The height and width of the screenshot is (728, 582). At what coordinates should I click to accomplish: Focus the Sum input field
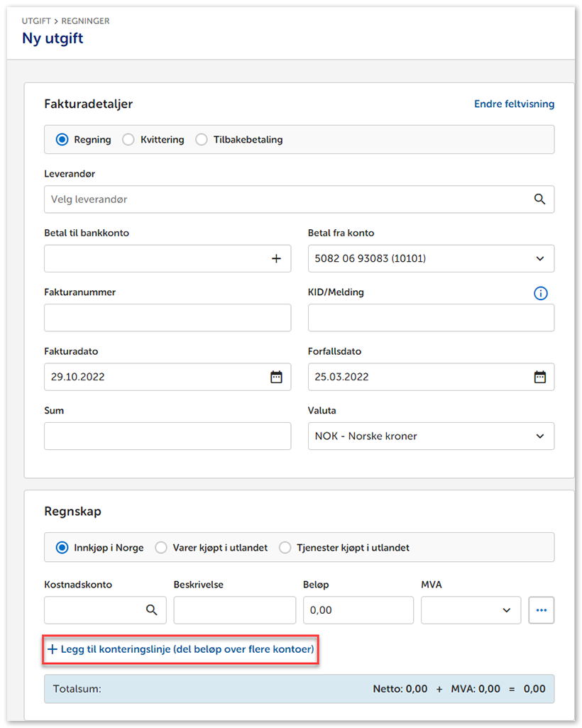pyautogui.click(x=168, y=436)
